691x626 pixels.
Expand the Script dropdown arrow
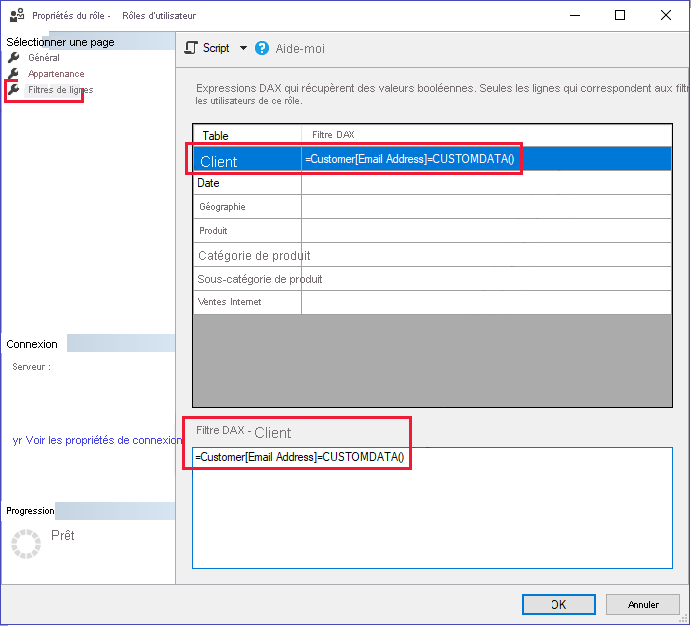coord(243,48)
